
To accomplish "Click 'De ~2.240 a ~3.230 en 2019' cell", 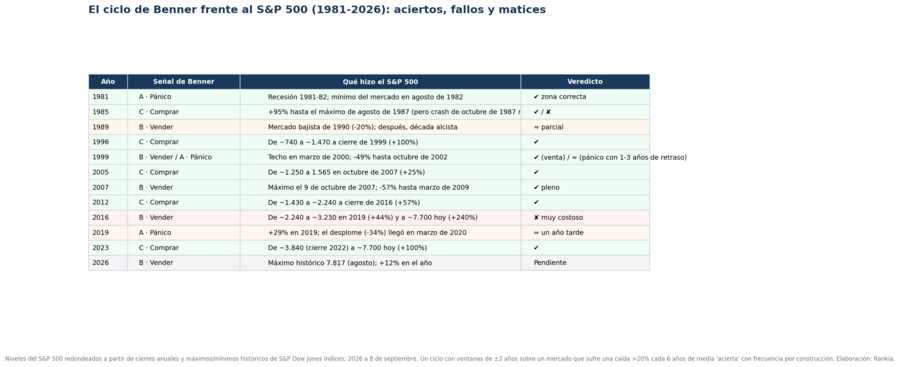I will (x=380, y=218).
